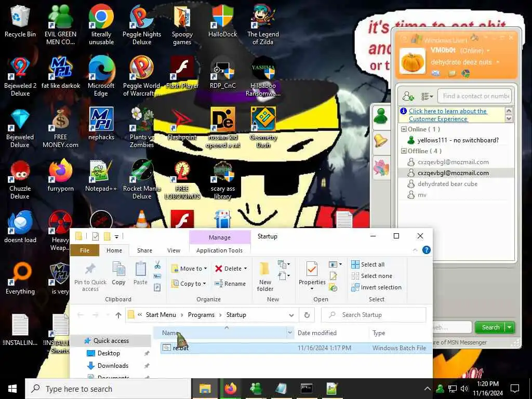Collapse the Explorer ribbon with the chevron
The height and width of the screenshot is (399, 532).
click(415, 250)
